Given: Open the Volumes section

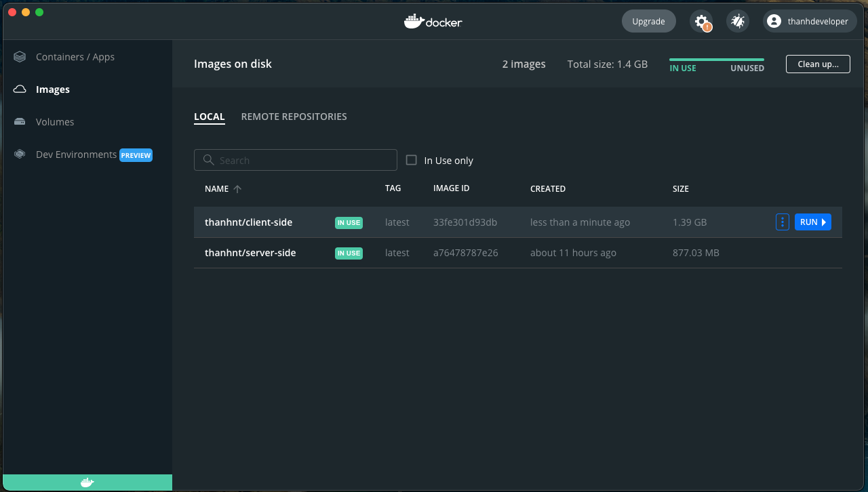Looking at the screenshot, I should 54,121.
